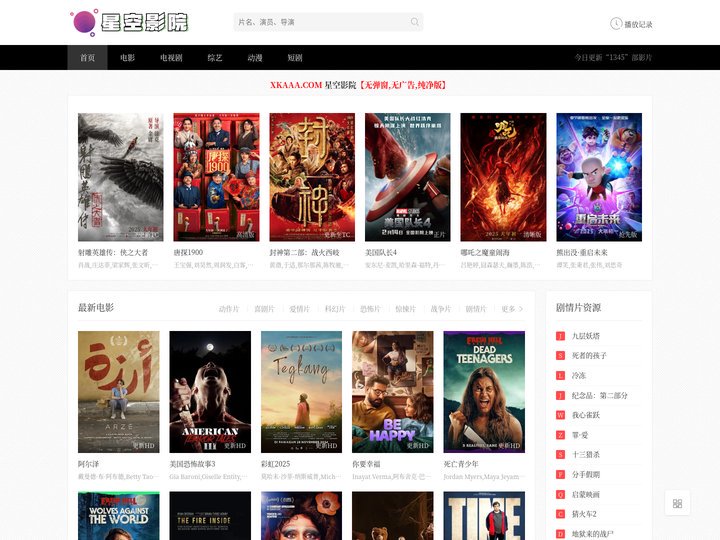Open the 你要幸福 Be Happy poster
720x540 pixels.
(x=393, y=392)
